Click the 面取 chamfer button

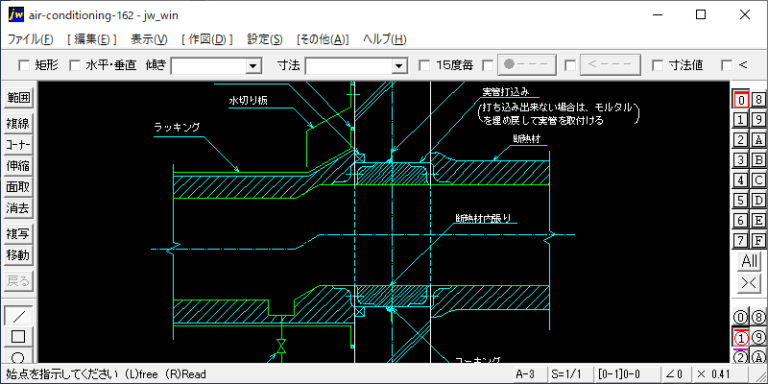click(18, 188)
